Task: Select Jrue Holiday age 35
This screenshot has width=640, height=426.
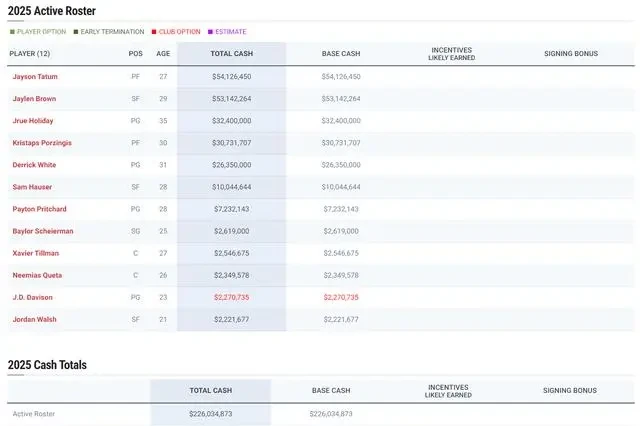Action: (x=163, y=121)
